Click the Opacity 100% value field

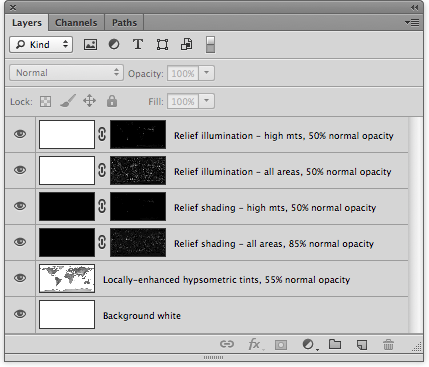coord(183,73)
